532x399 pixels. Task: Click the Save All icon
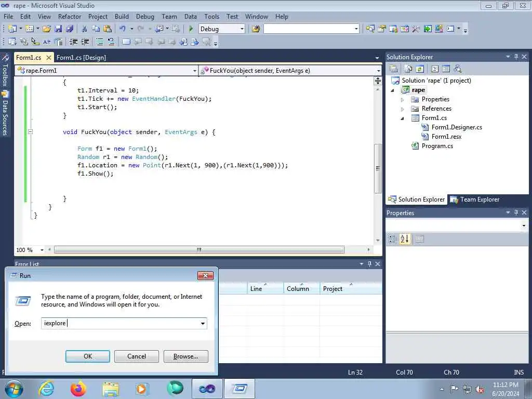pyautogui.click(x=70, y=29)
